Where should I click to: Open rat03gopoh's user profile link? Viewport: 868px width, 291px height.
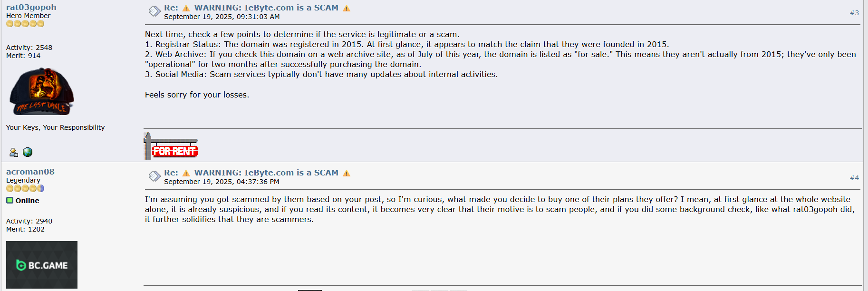click(31, 7)
